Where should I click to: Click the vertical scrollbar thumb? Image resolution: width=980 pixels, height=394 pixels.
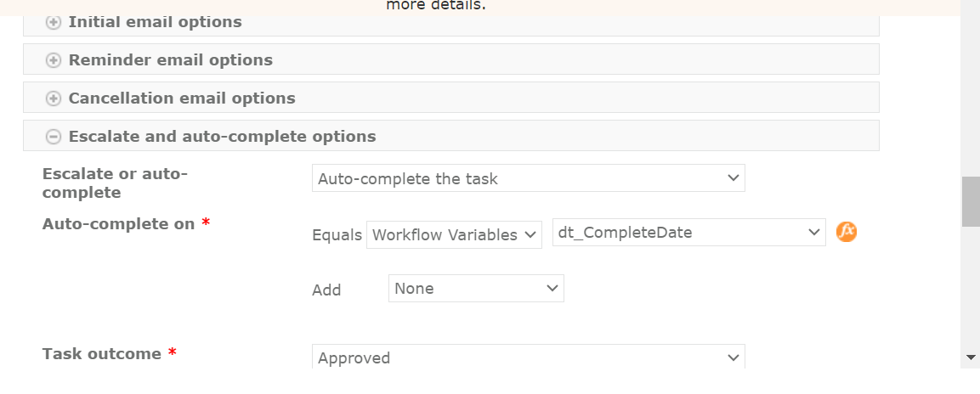[x=970, y=201]
